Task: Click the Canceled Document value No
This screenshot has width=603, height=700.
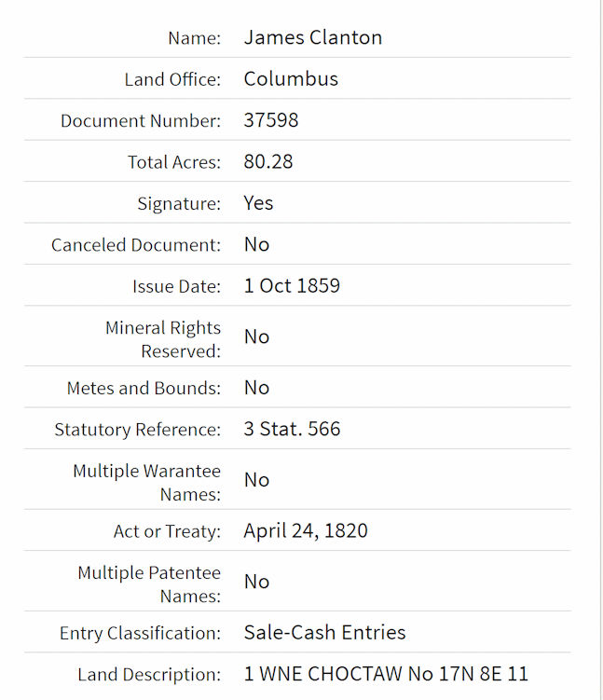Action: [256, 244]
